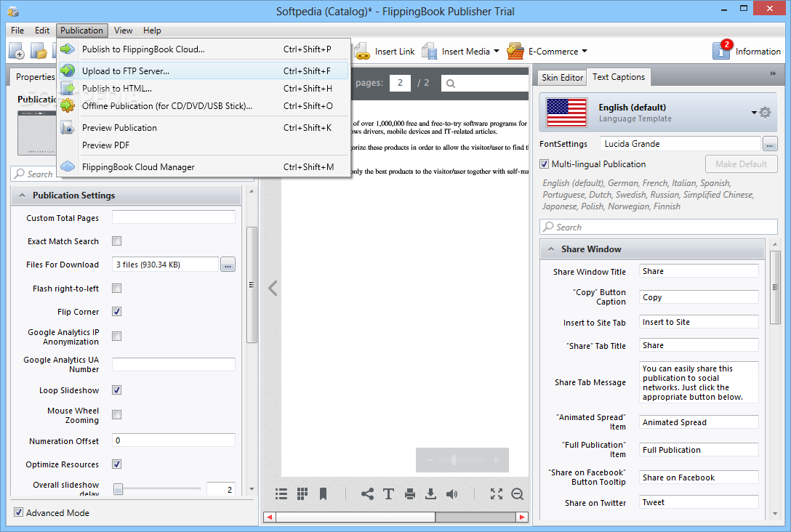Open the View menu
This screenshot has height=532, width=791.
pyautogui.click(x=123, y=31)
